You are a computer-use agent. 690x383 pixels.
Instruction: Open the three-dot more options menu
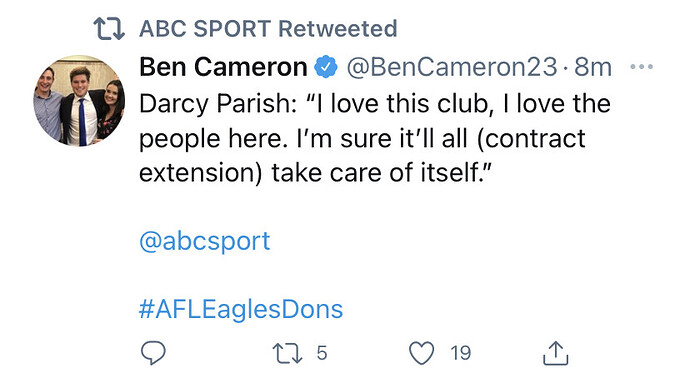642,67
